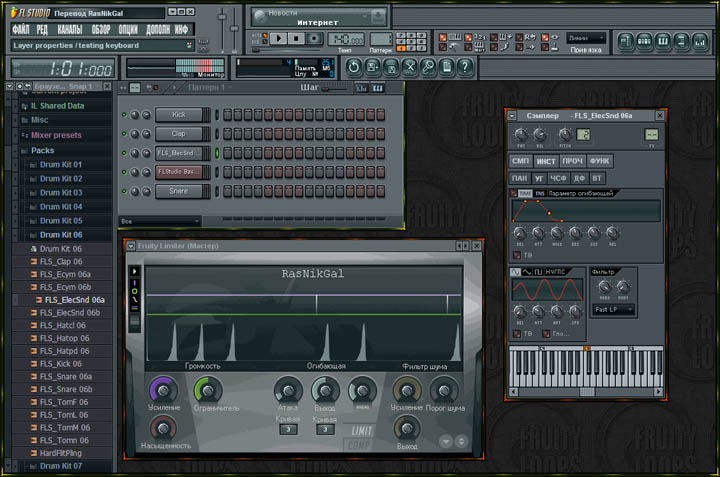Viewport: 720px width, 477px height.
Task: Select the ЧСФ envelope tab
Action: tap(558, 178)
